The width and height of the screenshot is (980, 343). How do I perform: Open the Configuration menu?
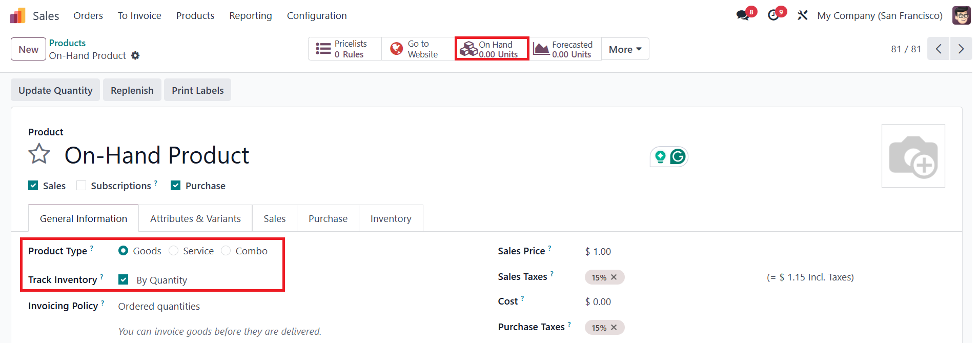(x=317, y=16)
